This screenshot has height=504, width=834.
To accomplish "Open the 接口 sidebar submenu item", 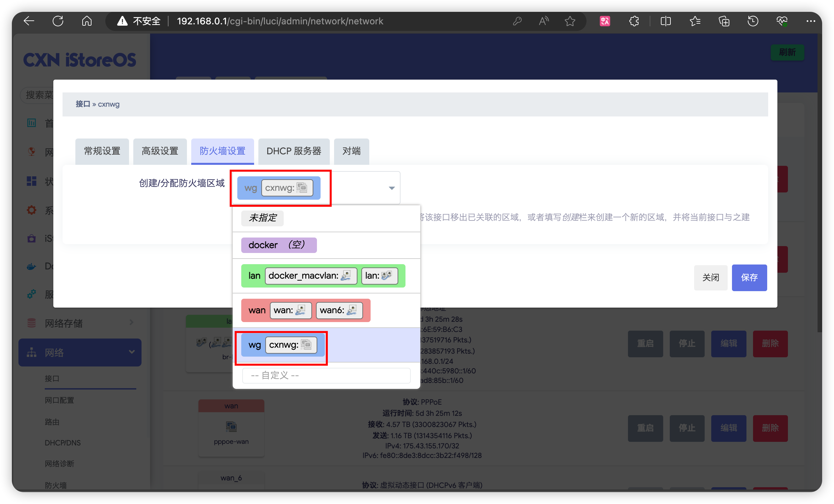I will (52, 379).
